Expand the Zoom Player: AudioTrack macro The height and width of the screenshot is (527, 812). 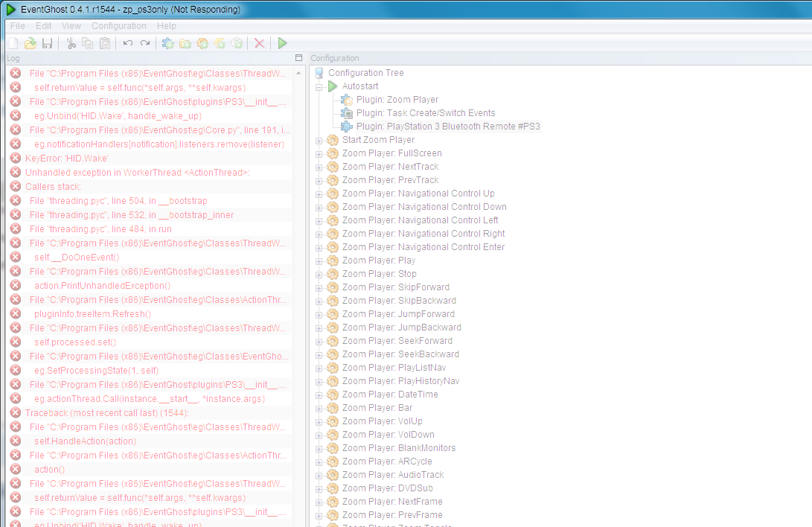click(319, 476)
